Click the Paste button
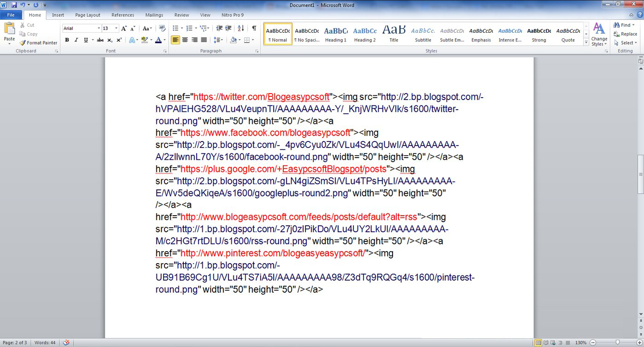 click(x=9, y=33)
